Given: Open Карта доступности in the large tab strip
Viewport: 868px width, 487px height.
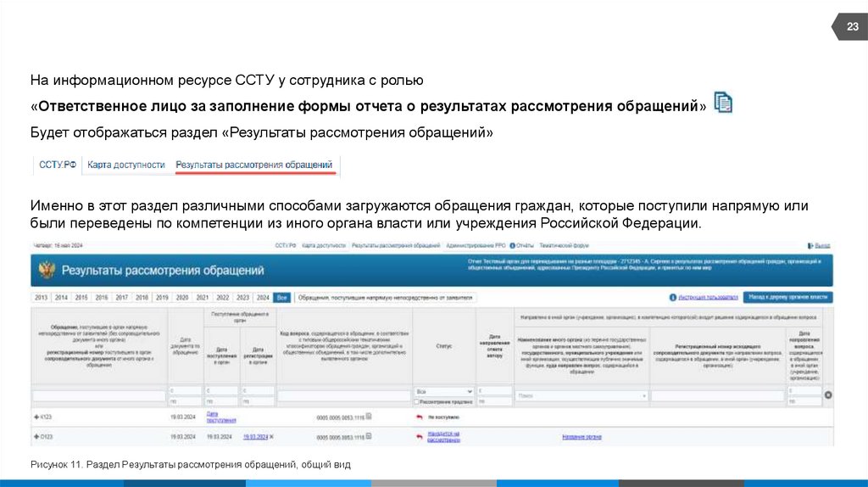Looking at the screenshot, I should [x=126, y=165].
